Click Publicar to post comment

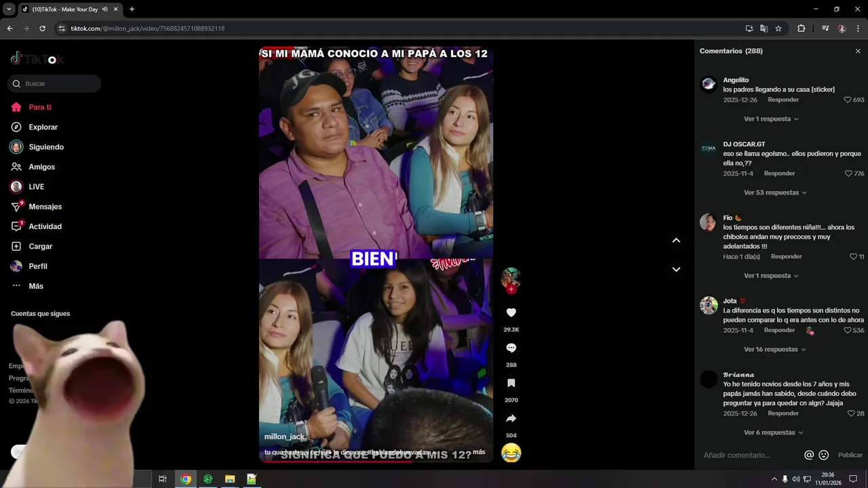pos(850,455)
